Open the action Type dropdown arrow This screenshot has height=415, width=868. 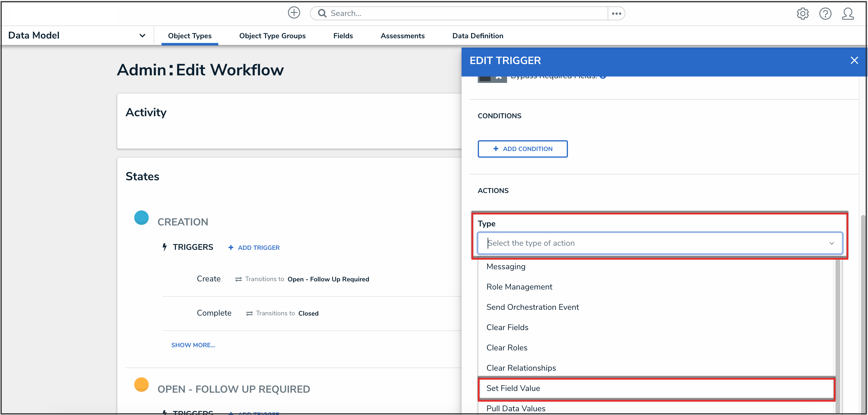coord(831,243)
